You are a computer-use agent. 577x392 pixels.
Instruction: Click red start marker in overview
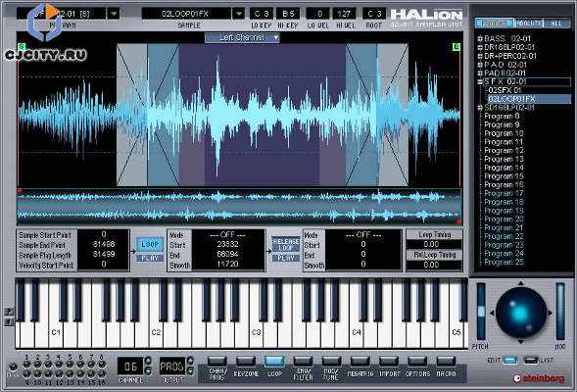point(20,191)
